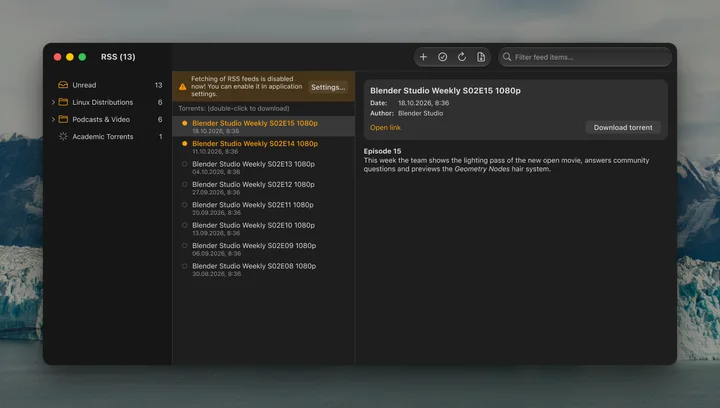The height and width of the screenshot is (408, 720).
Task: Click the read marker circle beside S02E12
Action: 185,184
